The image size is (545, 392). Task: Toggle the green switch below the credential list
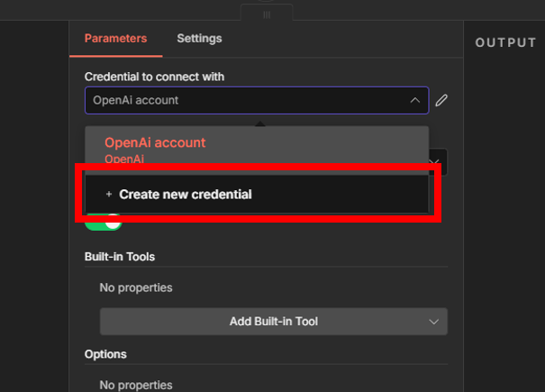103,223
